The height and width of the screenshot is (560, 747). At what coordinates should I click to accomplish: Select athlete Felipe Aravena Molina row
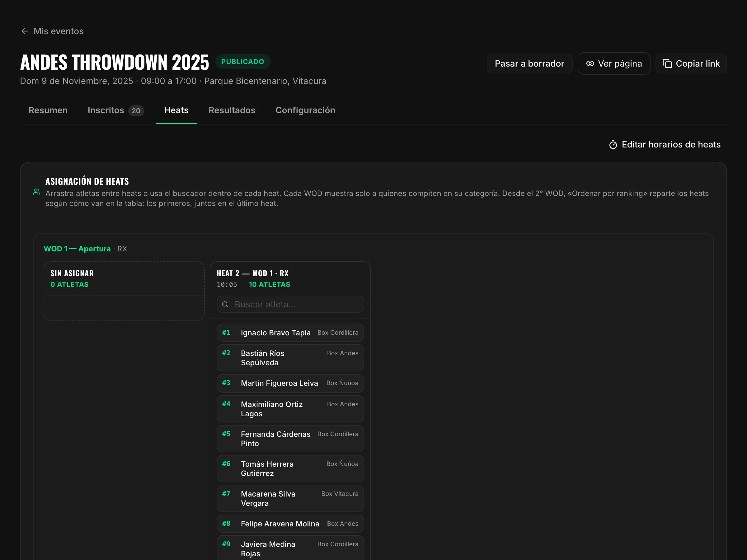290,524
